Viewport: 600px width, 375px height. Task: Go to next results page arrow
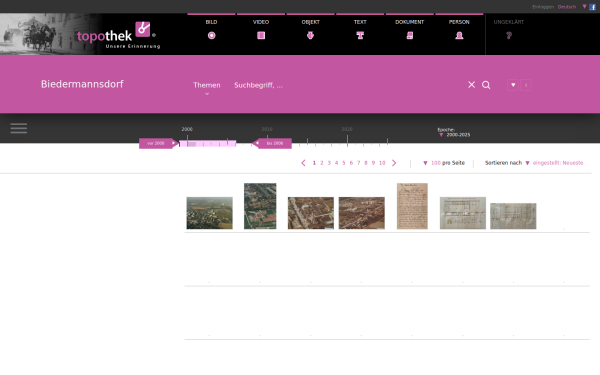[394, 163]
